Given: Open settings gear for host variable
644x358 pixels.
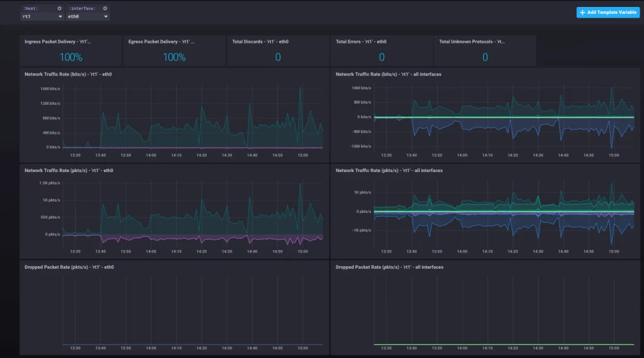Looking at the screenshot, I should (60, 9).
